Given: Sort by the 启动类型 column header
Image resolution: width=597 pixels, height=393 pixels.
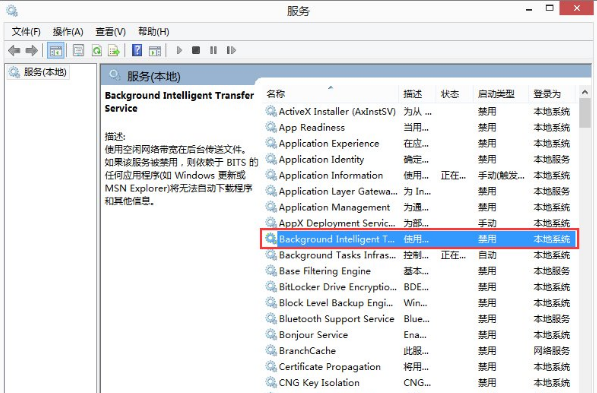Looking at the screenshot, I should pyautogui.click(x=501, y=94).
